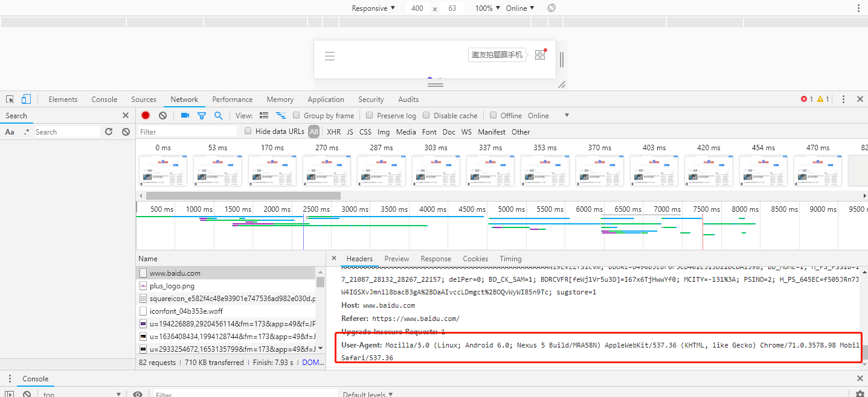Toggle the waterfall overview view icon

pos(281,115)
